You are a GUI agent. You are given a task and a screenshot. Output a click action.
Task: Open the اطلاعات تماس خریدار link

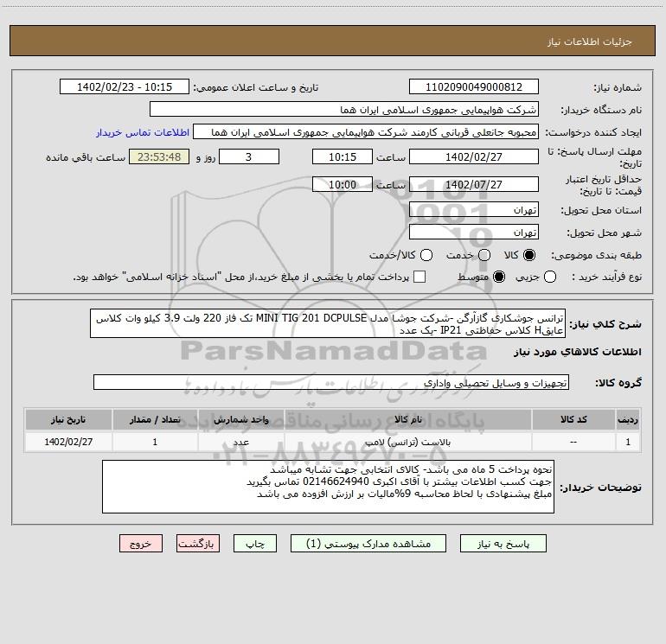tap(143, 132)
